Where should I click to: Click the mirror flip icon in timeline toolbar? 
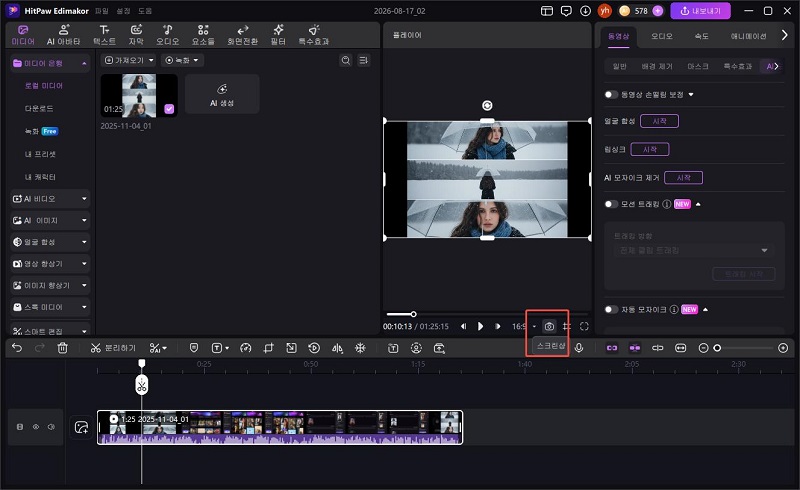click(x=337, y=348)
